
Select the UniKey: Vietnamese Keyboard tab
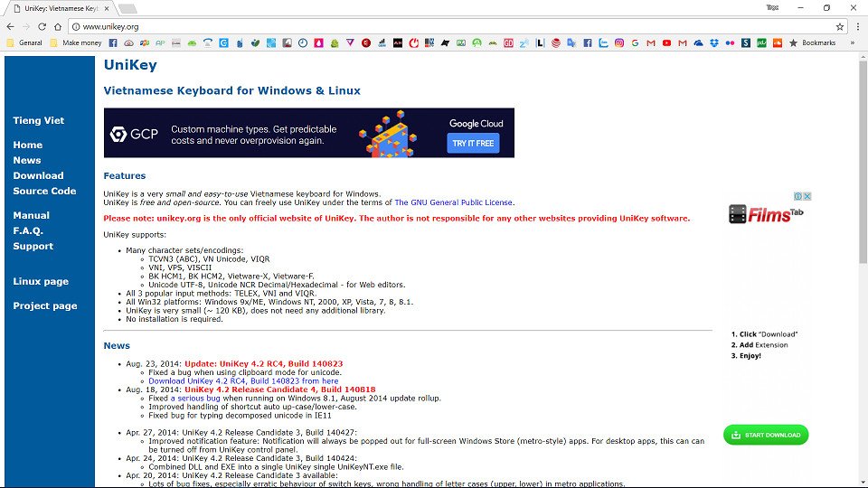pyautogui.click(x=61, y=8)
